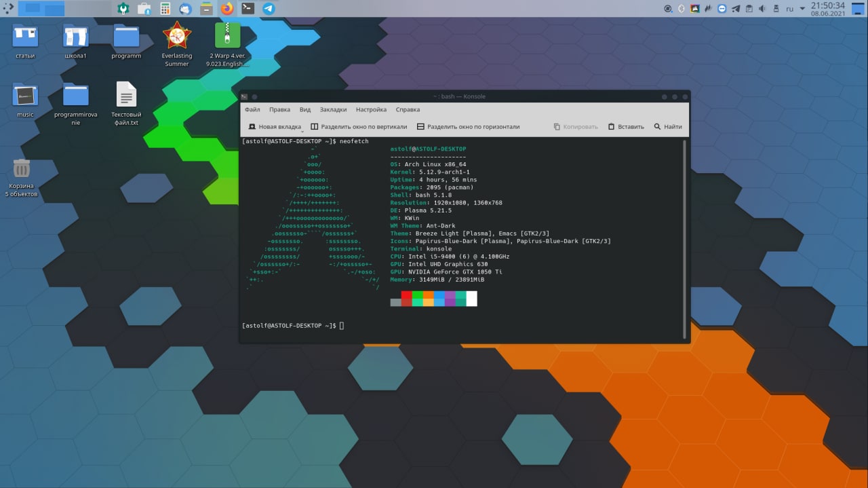Click the 'CPU: Intel i5-9400' line
868x488 pixels.
pyautogui.click(x=450, y=257)
